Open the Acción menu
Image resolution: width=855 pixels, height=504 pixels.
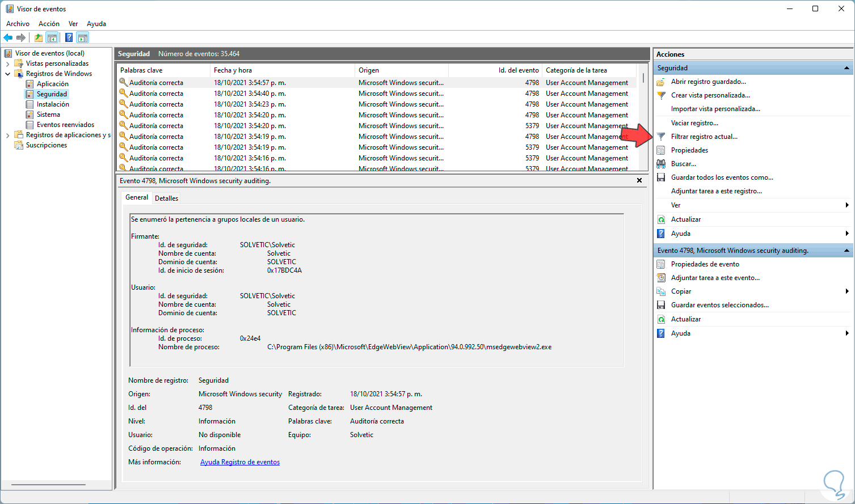click(49, 24)
